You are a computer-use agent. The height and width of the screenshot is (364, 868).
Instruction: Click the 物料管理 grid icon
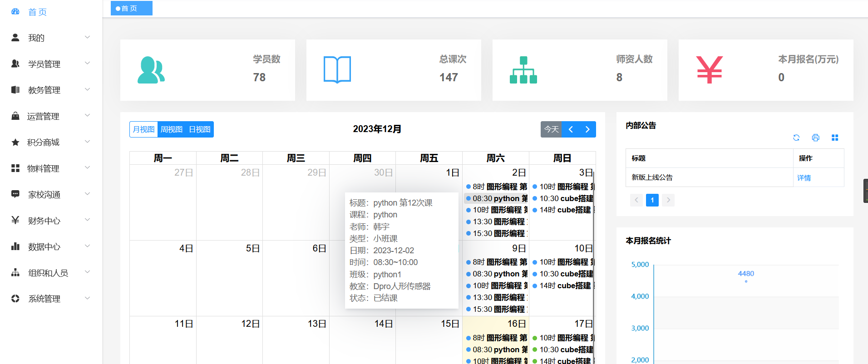(x=15, y=168)
